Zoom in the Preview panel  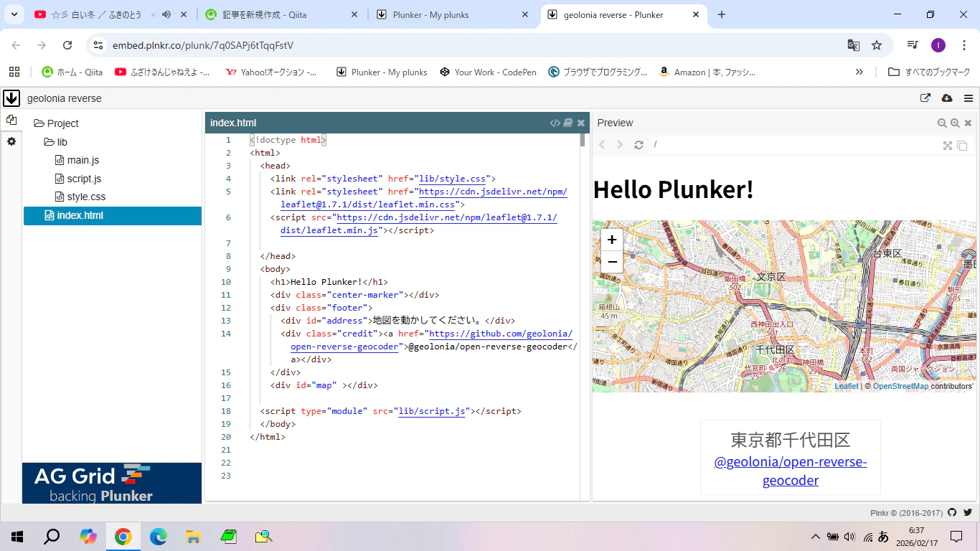(955, 123)
